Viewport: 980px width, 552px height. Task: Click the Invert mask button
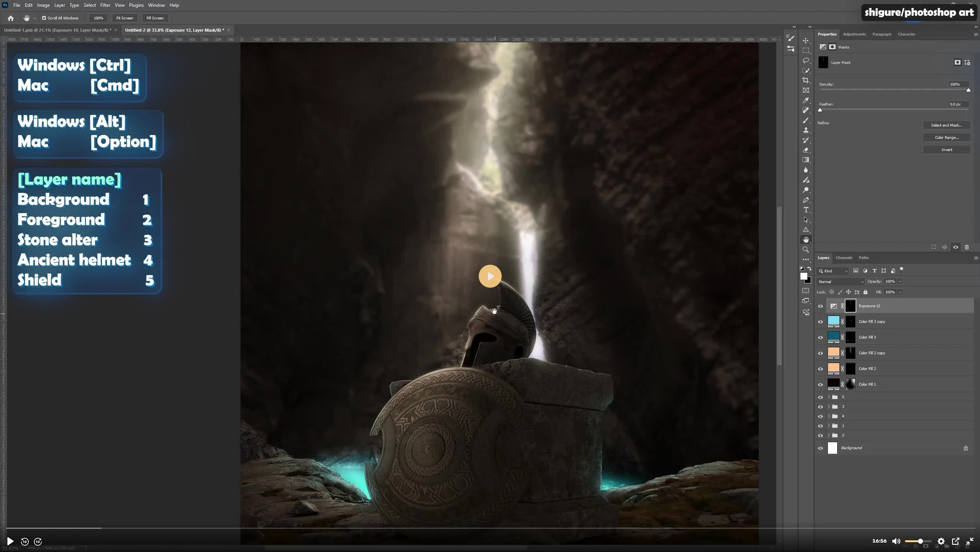[x=946, y=150]
